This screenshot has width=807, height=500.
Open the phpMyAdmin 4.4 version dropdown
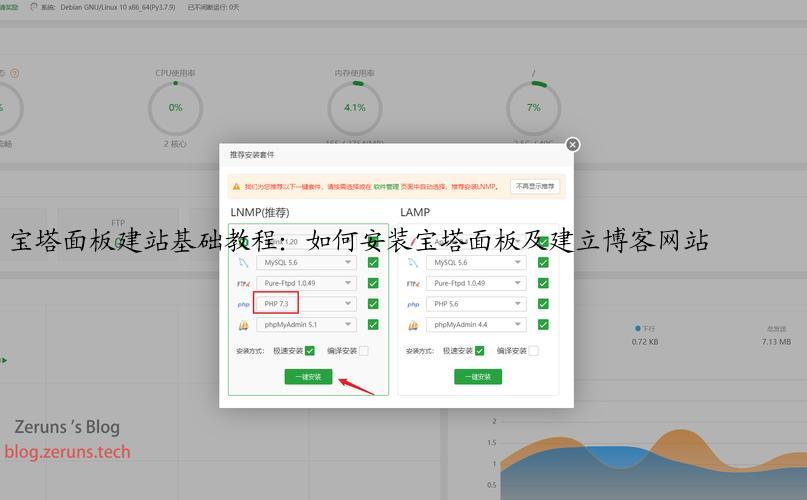(x=476, y=324)
